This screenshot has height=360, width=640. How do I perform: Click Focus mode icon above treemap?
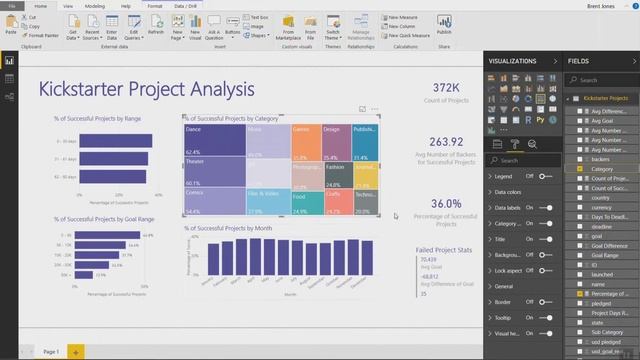coord(362,109)
